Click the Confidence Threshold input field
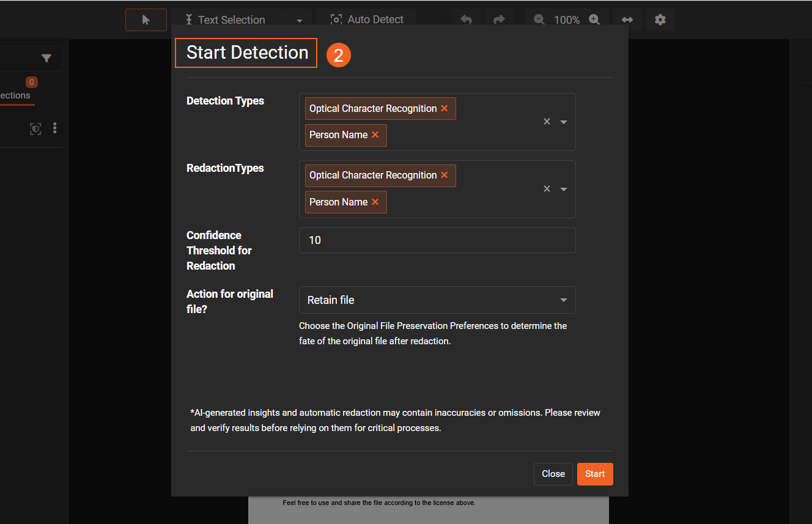This screenshot has height=524, width=812. point(437,240)
